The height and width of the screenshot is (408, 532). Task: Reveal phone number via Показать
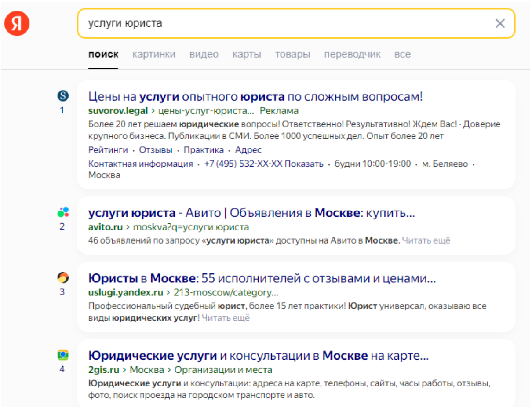[x=304, y=164]
